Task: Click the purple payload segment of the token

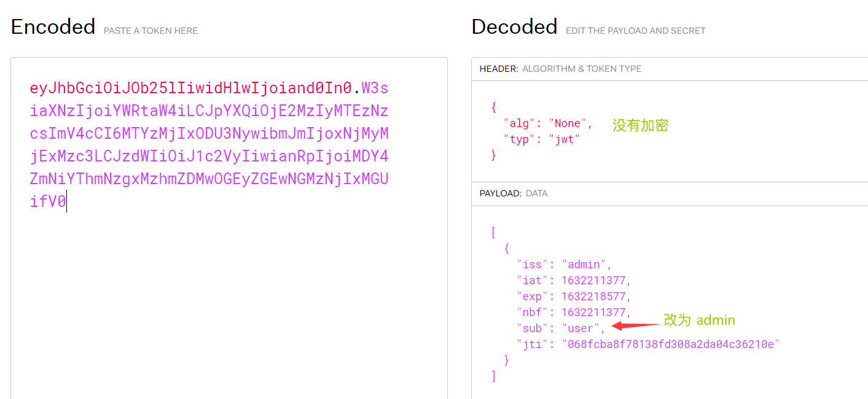Action: pyautogui.click(x=209, y=145)
